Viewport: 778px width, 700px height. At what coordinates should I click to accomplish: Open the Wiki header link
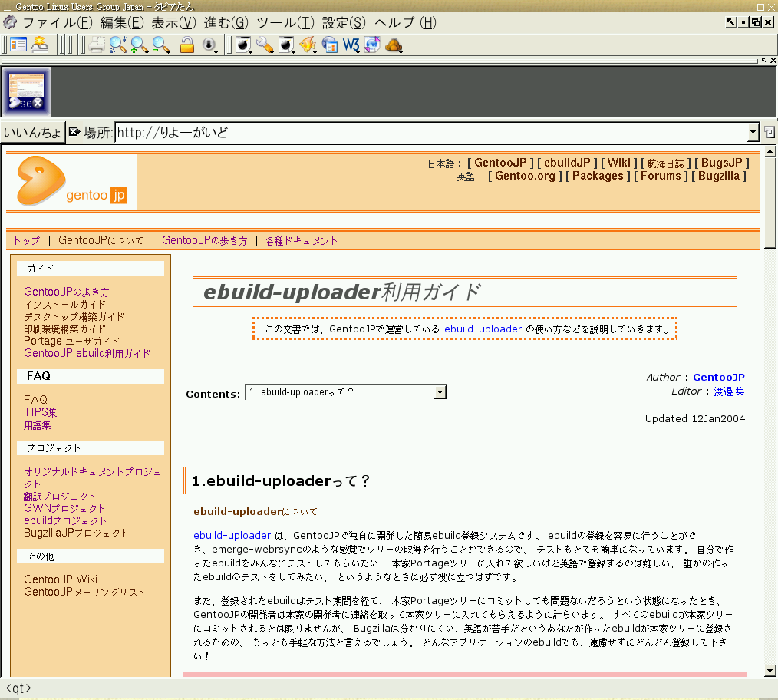coord(618,163)
